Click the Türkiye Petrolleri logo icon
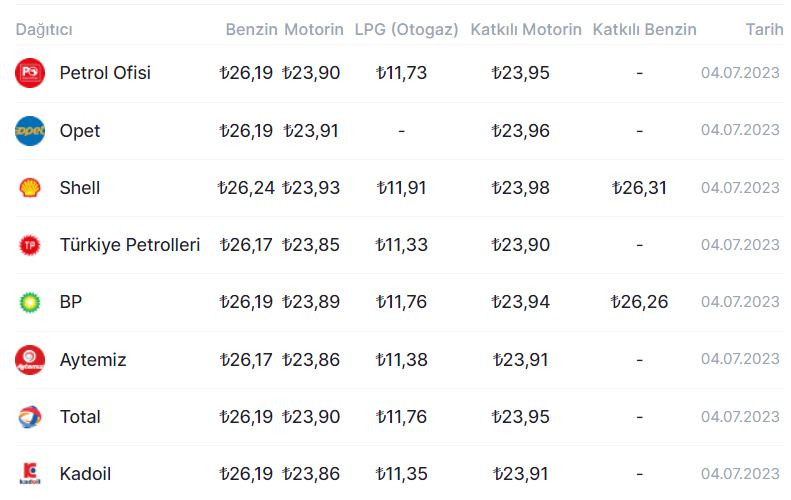 pos(30,245)
